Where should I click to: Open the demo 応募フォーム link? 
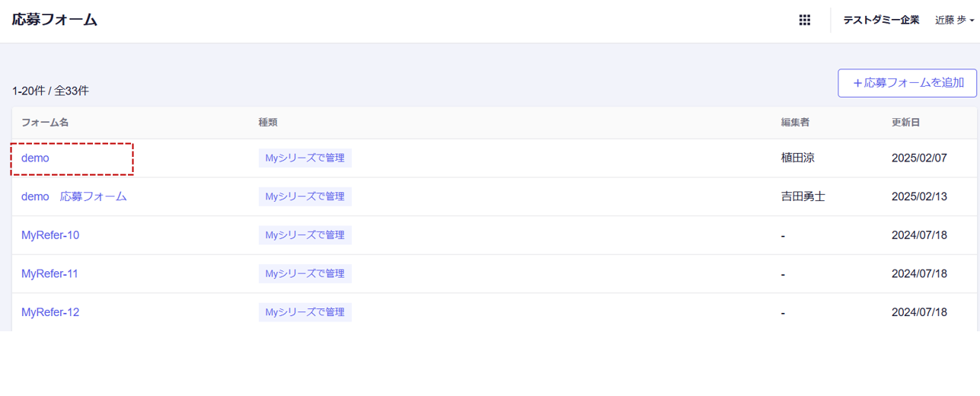pyautogui.click(x=74, y=196)
